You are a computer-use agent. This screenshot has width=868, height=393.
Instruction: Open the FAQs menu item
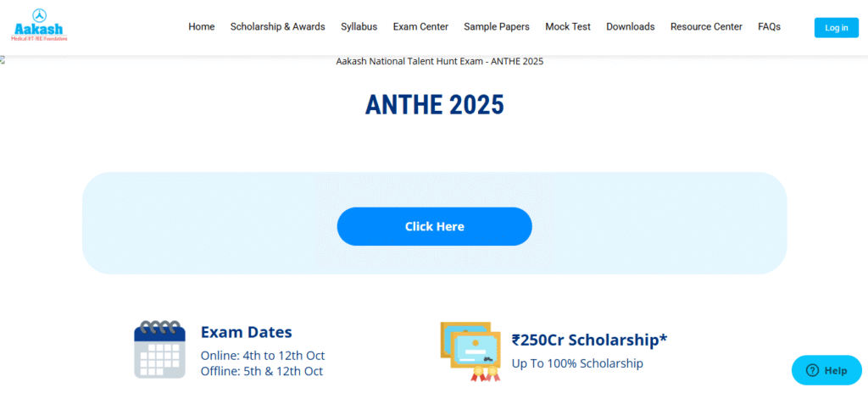[770, 27]
